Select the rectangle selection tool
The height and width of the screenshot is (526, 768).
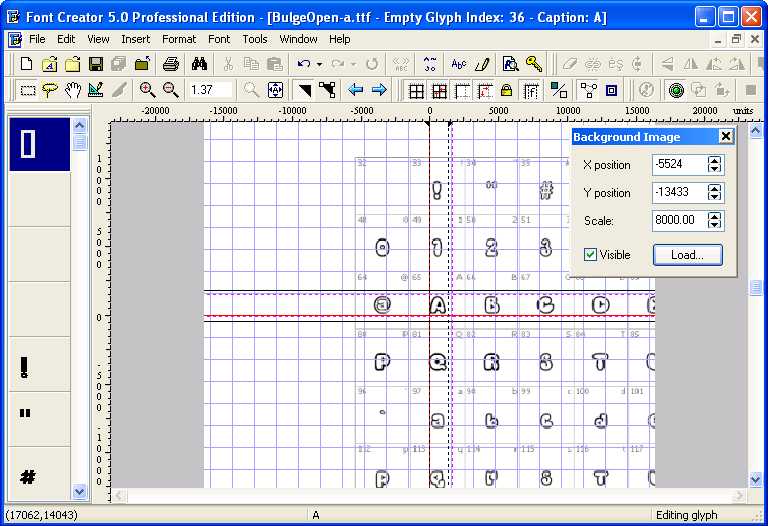tap(27, 90)
